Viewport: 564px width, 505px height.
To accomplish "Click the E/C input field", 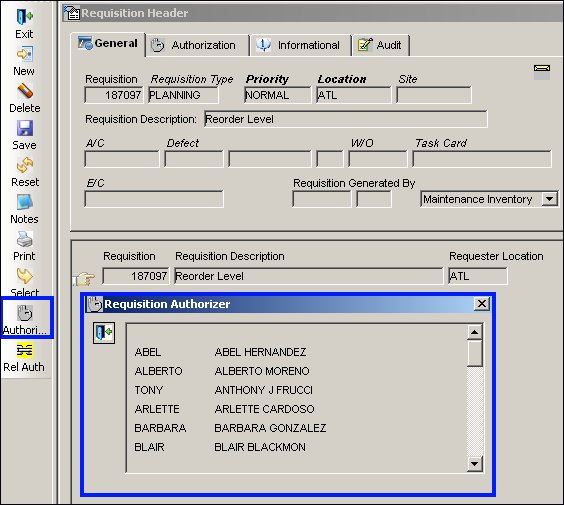I will (x=154, y=199).
